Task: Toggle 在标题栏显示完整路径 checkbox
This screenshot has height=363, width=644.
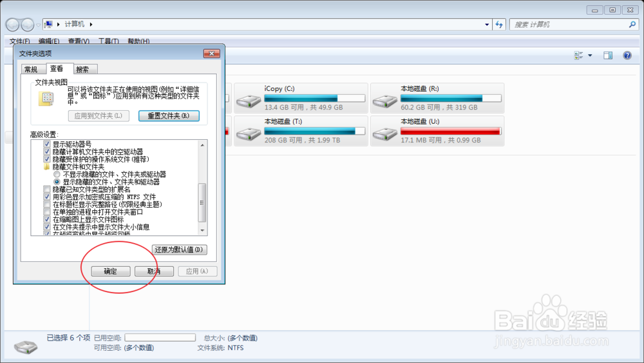Action: click(x=47, y=204)
